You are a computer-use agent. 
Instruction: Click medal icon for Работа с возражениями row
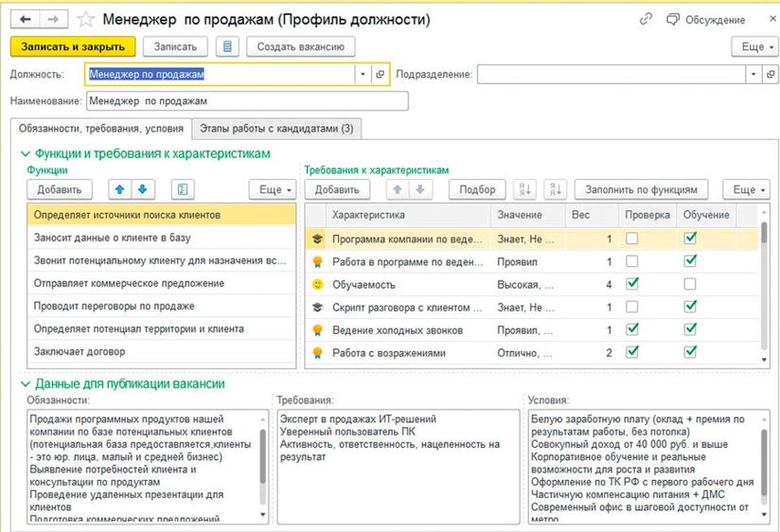[317, 353]
